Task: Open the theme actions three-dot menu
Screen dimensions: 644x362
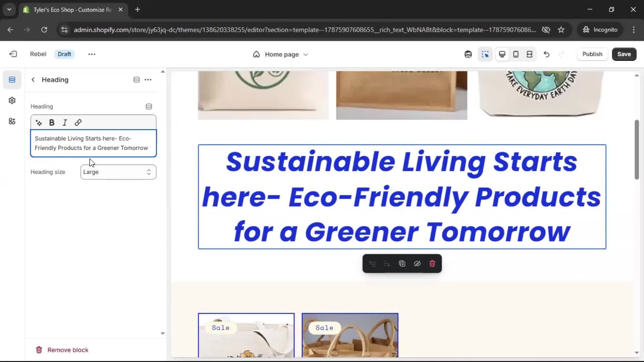Action: (x=92, y=54)
